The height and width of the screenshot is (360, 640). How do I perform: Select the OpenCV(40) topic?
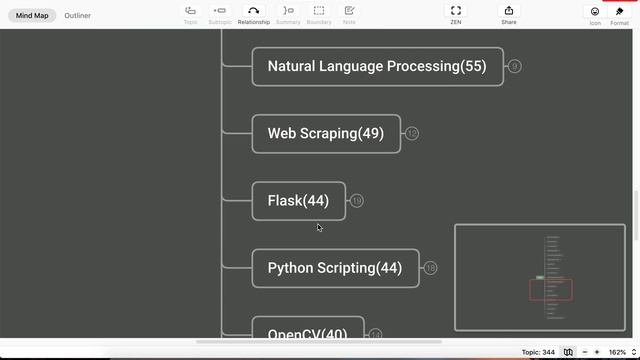pyautogui.click(x=308, y=327)
